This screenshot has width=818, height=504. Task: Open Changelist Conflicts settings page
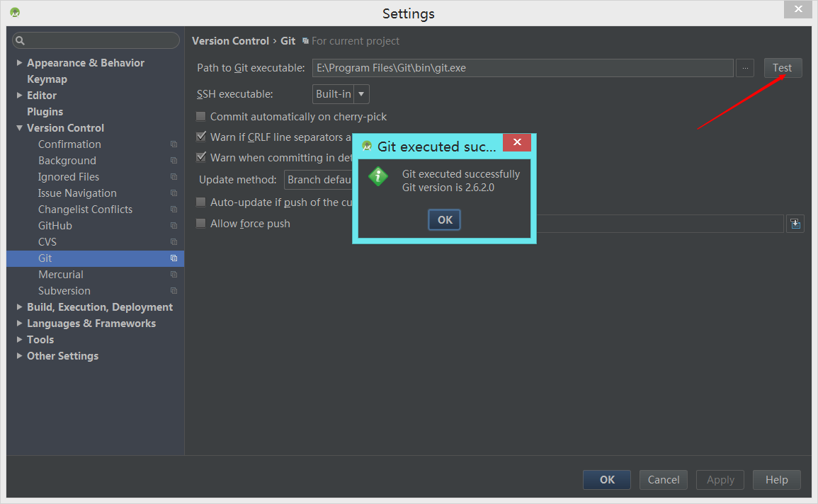click(x=85, y=210)
